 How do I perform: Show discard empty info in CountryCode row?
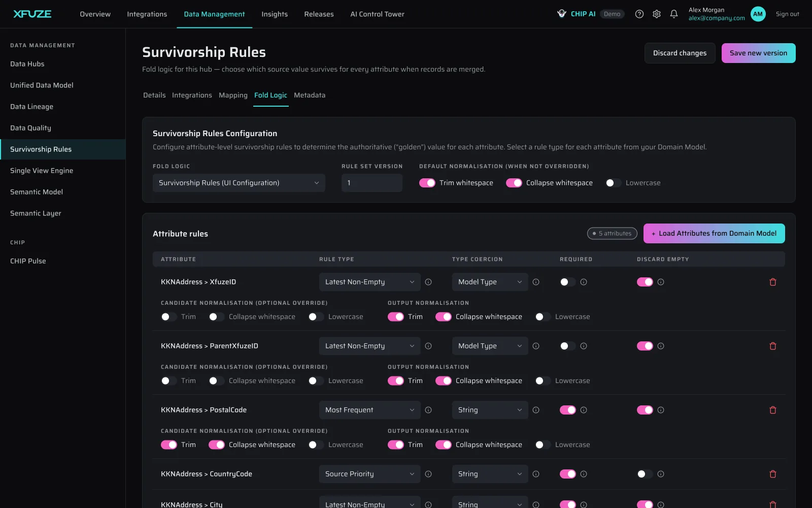[661, 474]
